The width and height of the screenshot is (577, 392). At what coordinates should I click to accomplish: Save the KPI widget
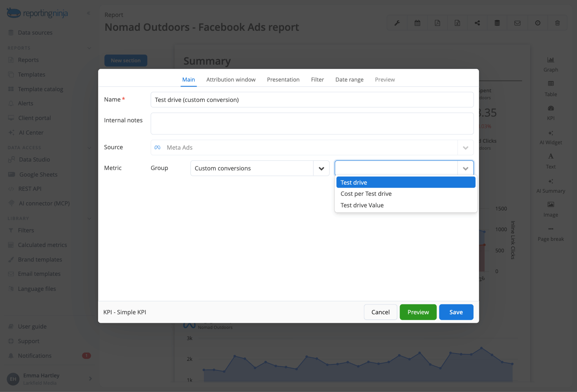[x=456, y=312]
